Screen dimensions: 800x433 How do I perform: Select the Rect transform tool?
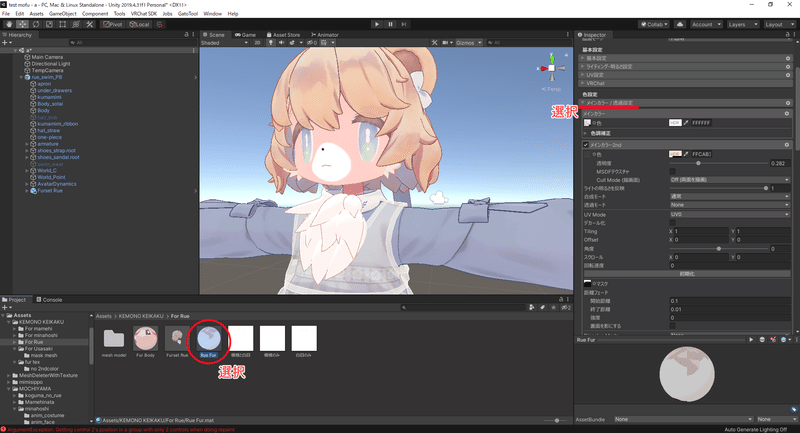(x=62, y=24)
